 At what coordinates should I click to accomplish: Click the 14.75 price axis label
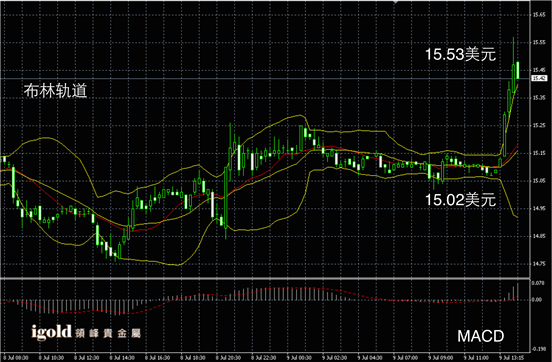539,263
